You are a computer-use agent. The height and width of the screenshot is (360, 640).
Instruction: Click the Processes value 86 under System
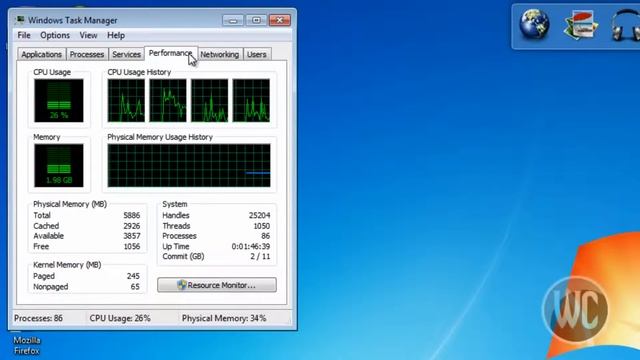coord(266,236)
